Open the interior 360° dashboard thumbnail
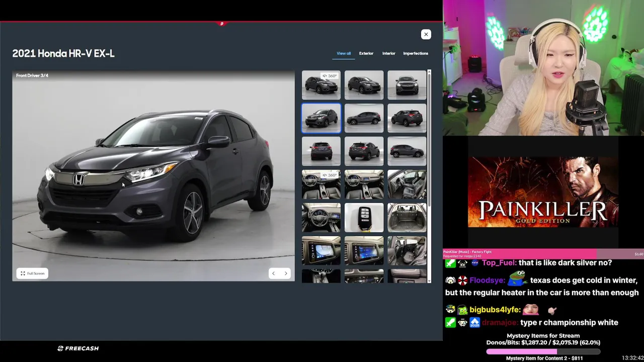 [321, 185]
